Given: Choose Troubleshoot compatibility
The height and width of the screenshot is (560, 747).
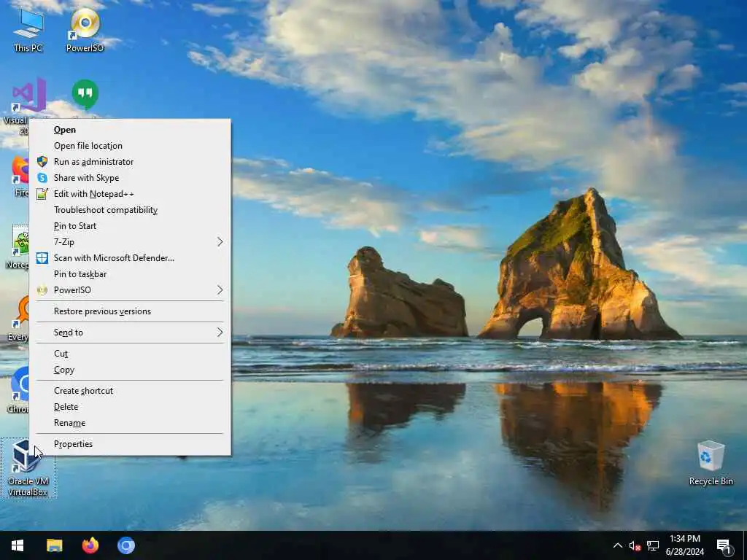Looking at the screenshot, I should coord(130,210).
